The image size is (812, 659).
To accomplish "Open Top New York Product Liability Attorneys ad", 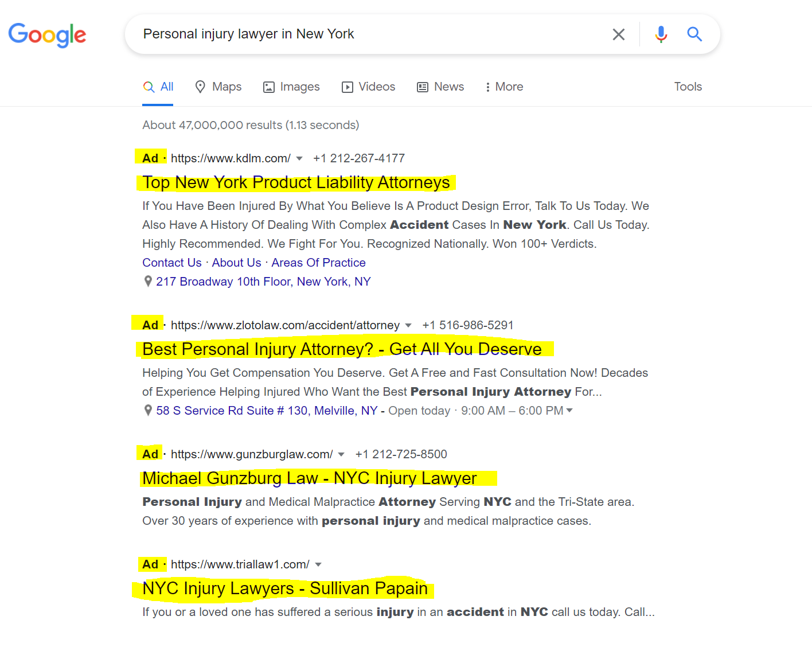I will point(296,182).
